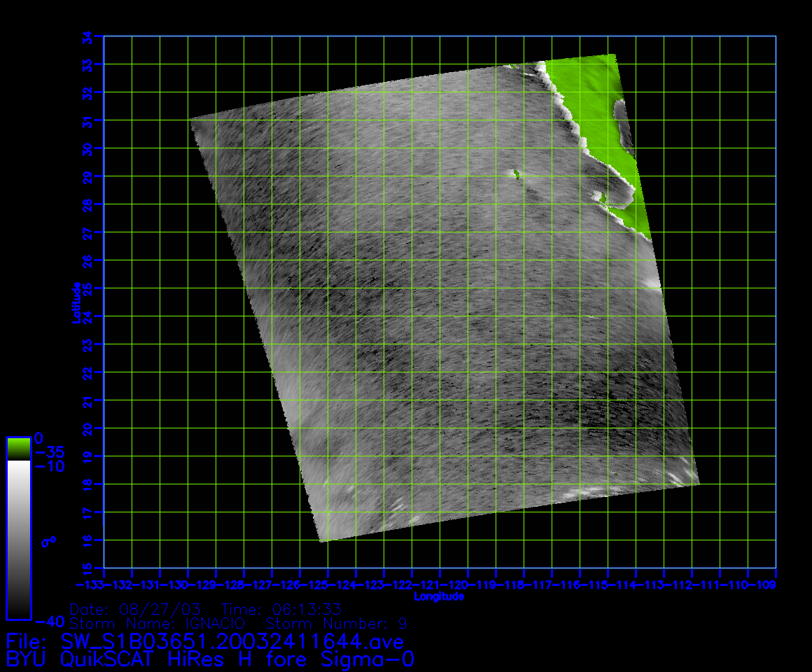
Task: Click the Latitude axis title
Action: 75,302
